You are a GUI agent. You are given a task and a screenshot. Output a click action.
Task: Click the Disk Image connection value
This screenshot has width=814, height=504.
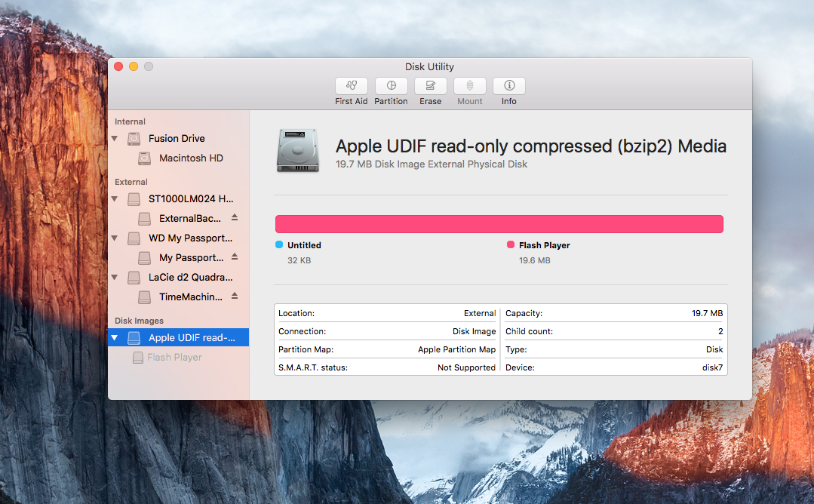pyautogui.click(x=474, y=331)
